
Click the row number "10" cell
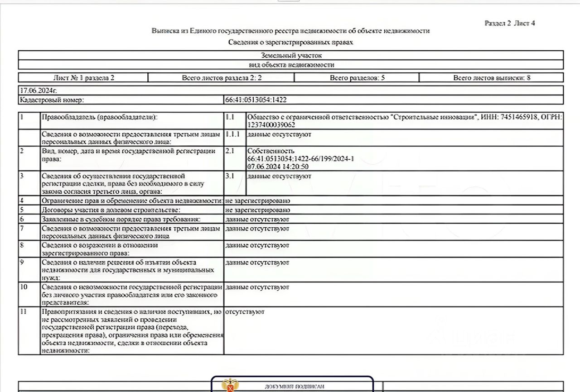tap(29, 294)
